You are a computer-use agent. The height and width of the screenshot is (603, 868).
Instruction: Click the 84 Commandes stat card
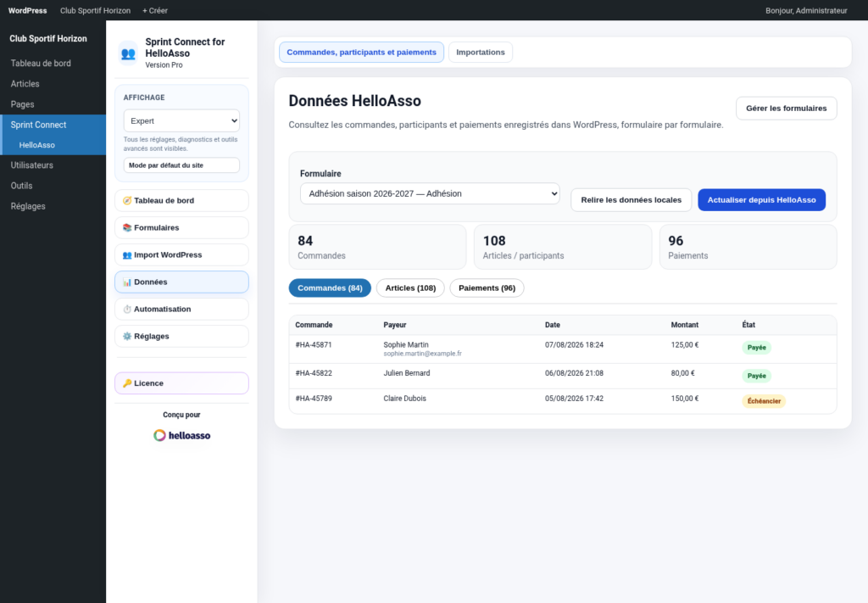pos(377,247)
